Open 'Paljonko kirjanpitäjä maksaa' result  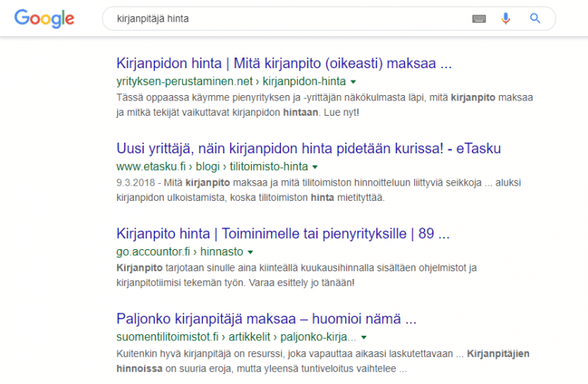click(x=266, y=319)
